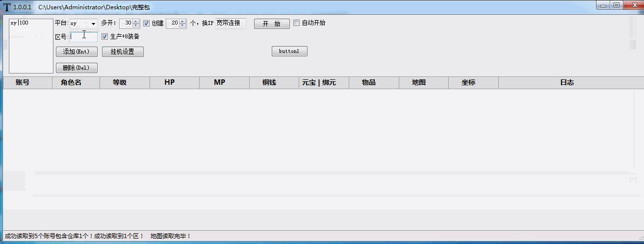
Task: Click status message about 5个账号
Action: [49, 236]
